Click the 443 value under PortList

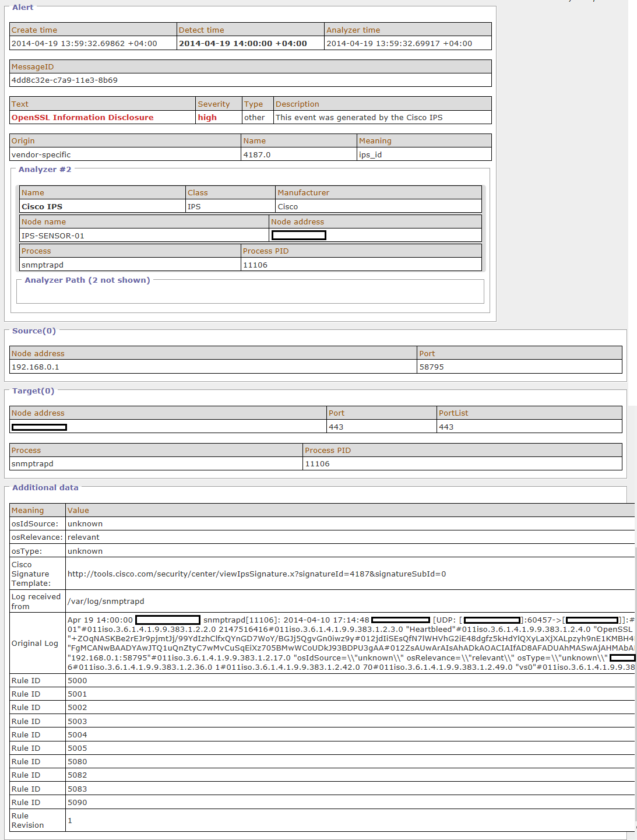446,427
